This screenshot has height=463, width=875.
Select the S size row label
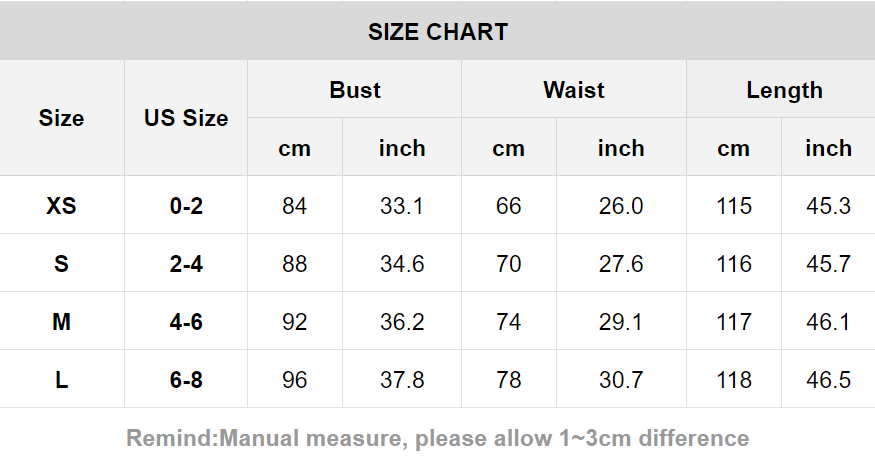coord(61,264)
